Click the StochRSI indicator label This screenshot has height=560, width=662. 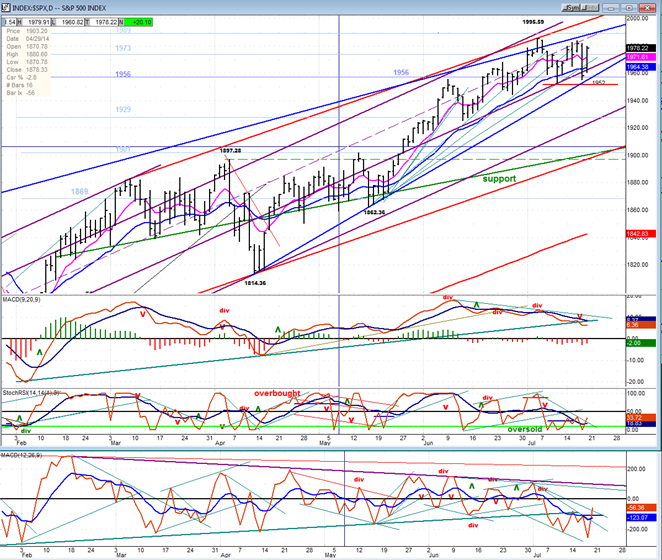[x=31, y=393]
